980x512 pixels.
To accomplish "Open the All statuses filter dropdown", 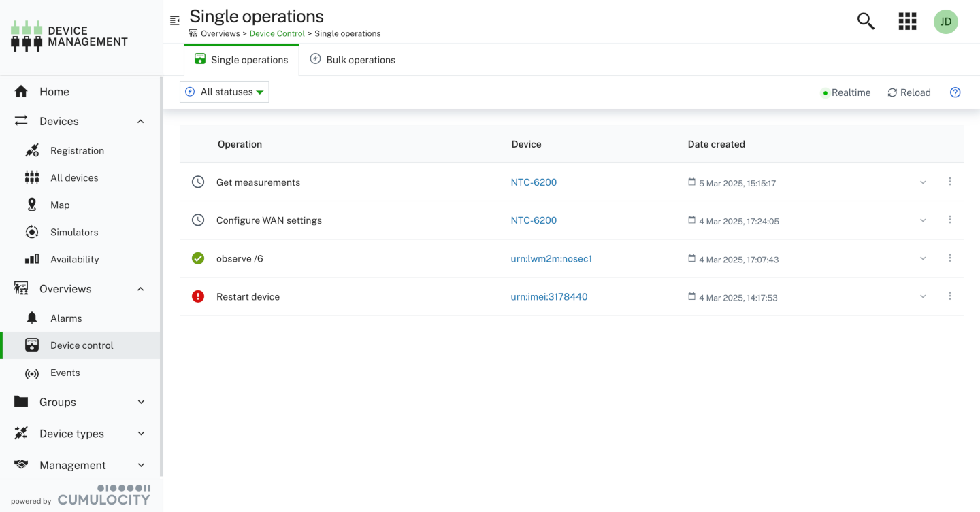I will 224,91.
